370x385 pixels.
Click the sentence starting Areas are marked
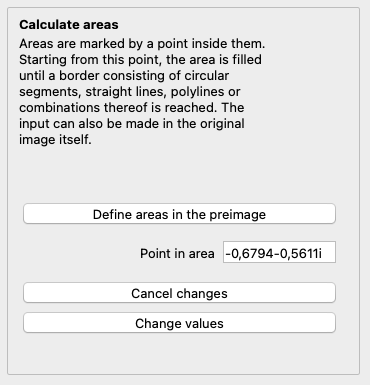142,44
